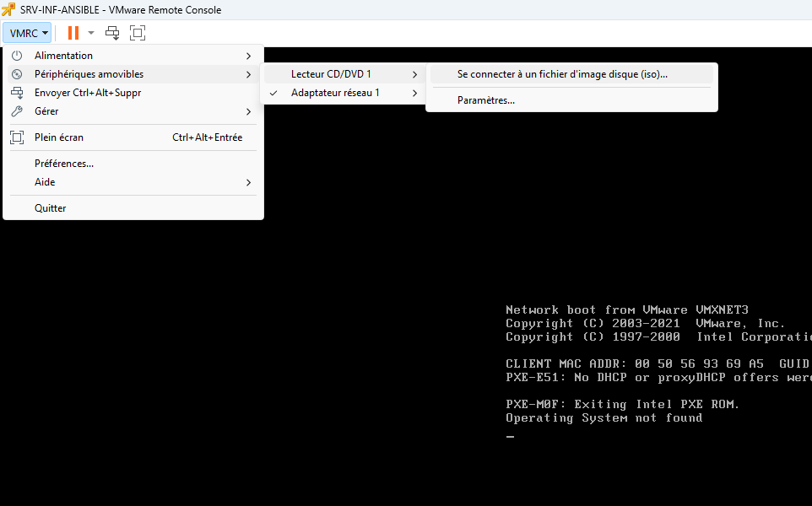Select Se connecter à un fichier d'image disque (iso)
Image resolution: width=812 pixels, height=506 pixels.
click(562, 74)
